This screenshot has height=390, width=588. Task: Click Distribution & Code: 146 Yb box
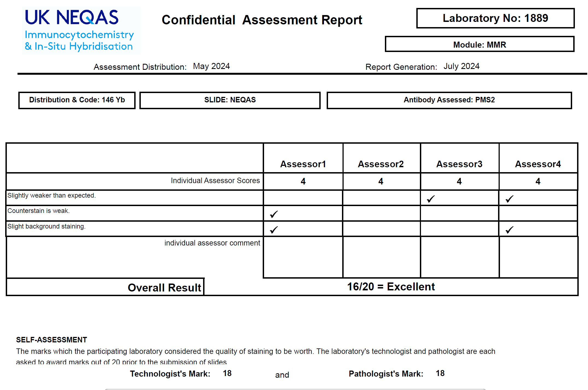77,100
